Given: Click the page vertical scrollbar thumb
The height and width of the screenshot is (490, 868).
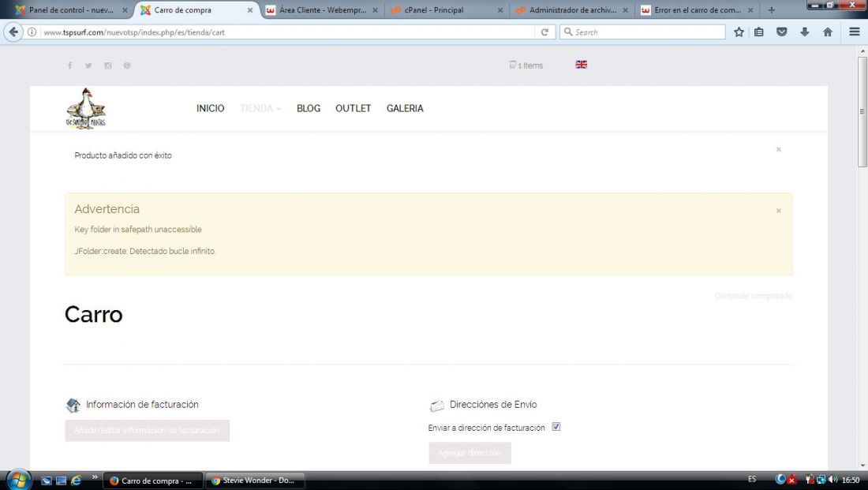Looking at the screenshot, I should [x=862, y=110].
